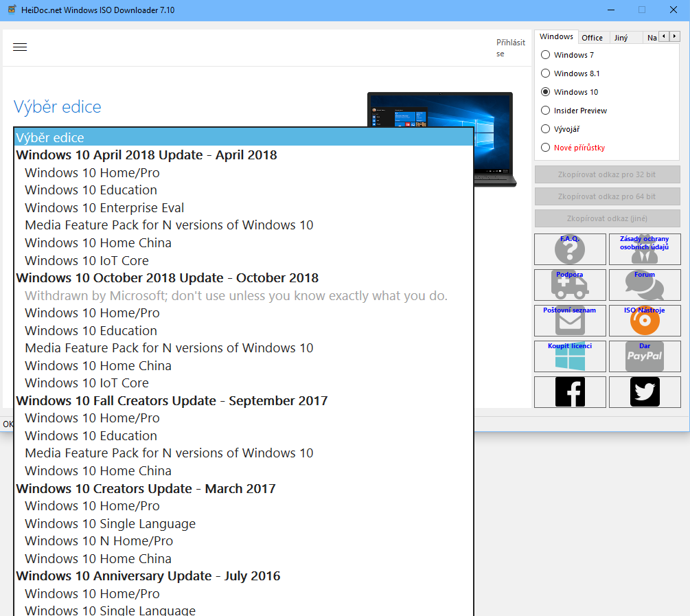
Task: Choose Windows 10 Home China under Creators Update
Action: click(244, 558)
